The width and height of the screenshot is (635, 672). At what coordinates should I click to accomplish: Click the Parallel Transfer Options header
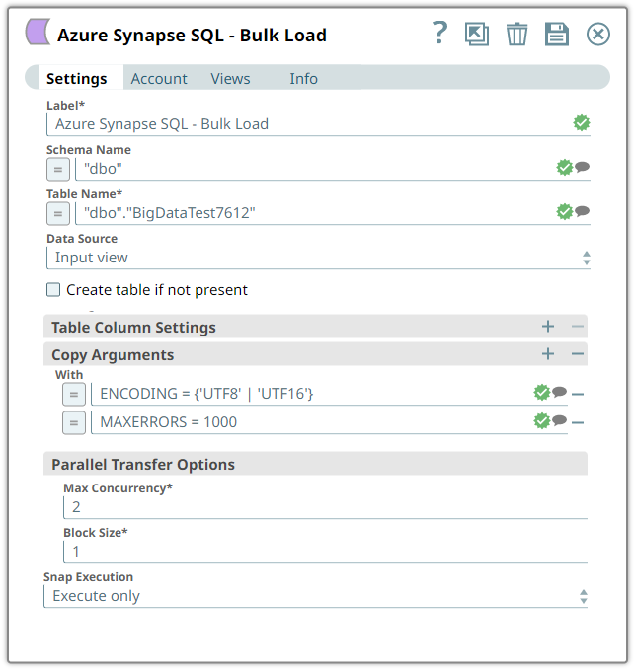(x=316, y=464)
